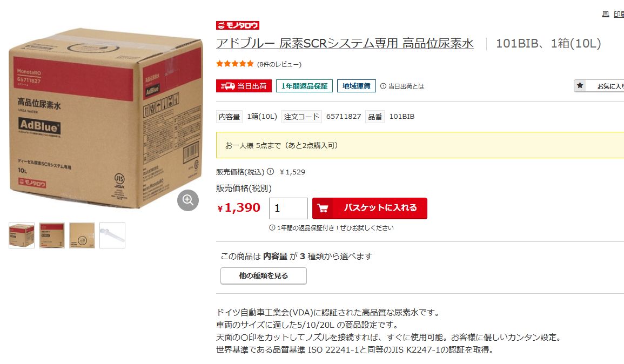The width and height of the screenshot is (624, 364).
Task: Click the star favorite icon
Action: coord(580,85)
